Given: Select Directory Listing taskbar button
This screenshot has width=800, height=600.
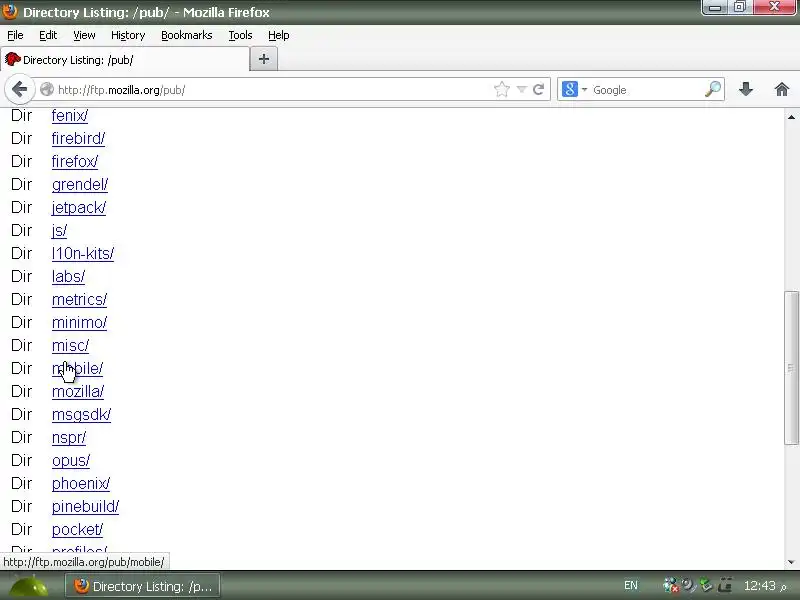Looking at the screenshot, I should click(x=143, y=586).
